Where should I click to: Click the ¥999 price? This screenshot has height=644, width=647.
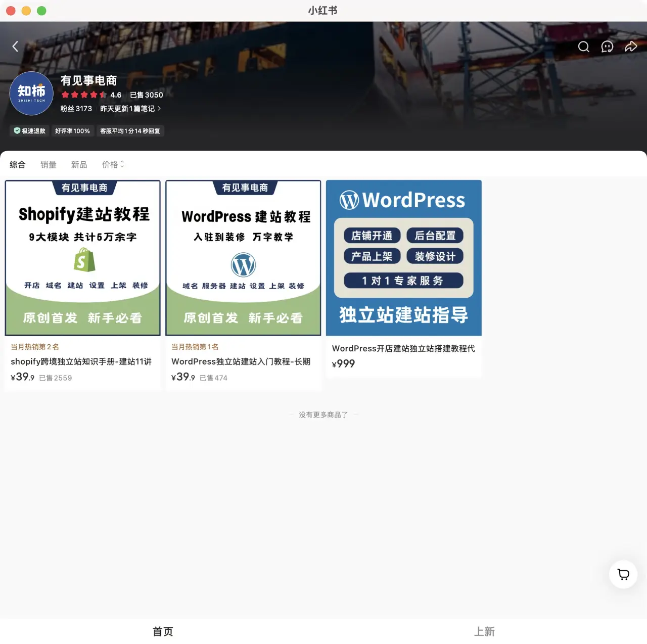[x=344, y=363]
